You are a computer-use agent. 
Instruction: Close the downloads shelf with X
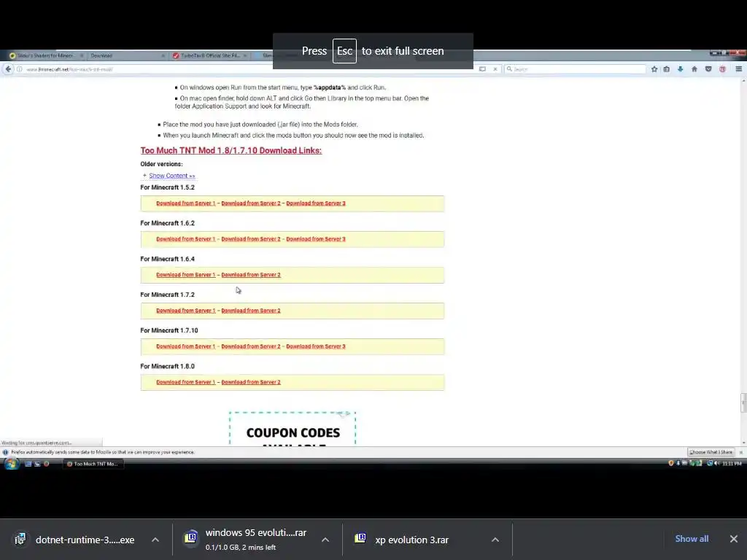click(734, 539)
